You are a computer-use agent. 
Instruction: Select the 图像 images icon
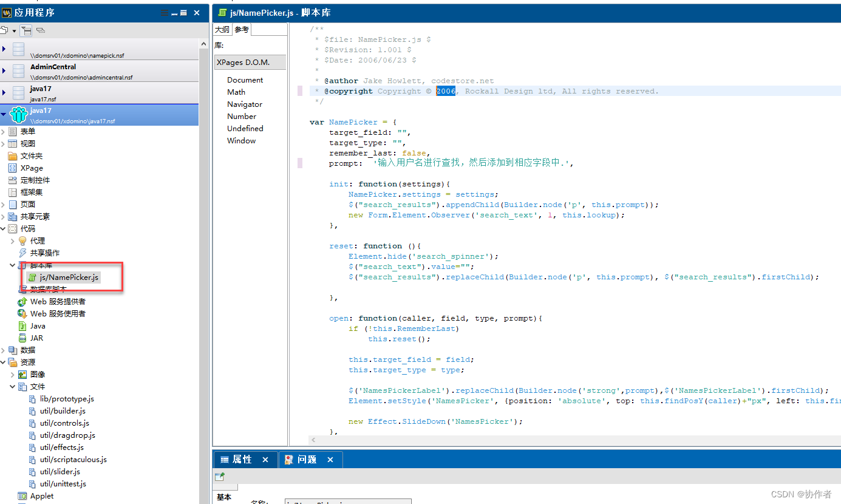[x=22, y=374]
